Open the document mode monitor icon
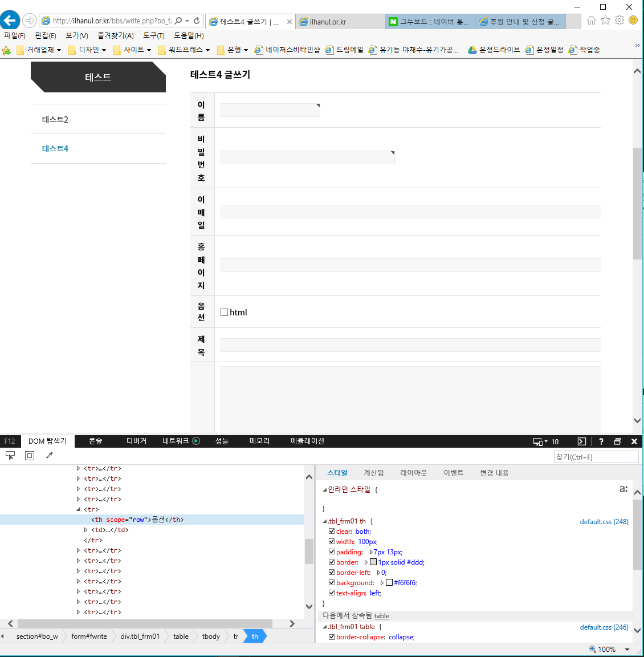The image size is (644, 657). click(x=537, y=441)
